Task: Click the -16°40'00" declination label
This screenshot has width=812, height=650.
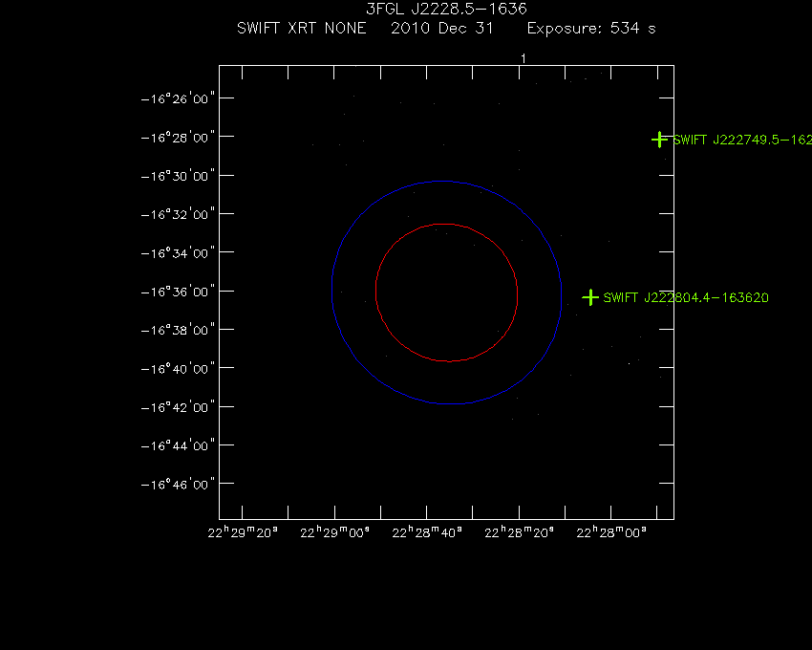Action: tap(178, 369)
